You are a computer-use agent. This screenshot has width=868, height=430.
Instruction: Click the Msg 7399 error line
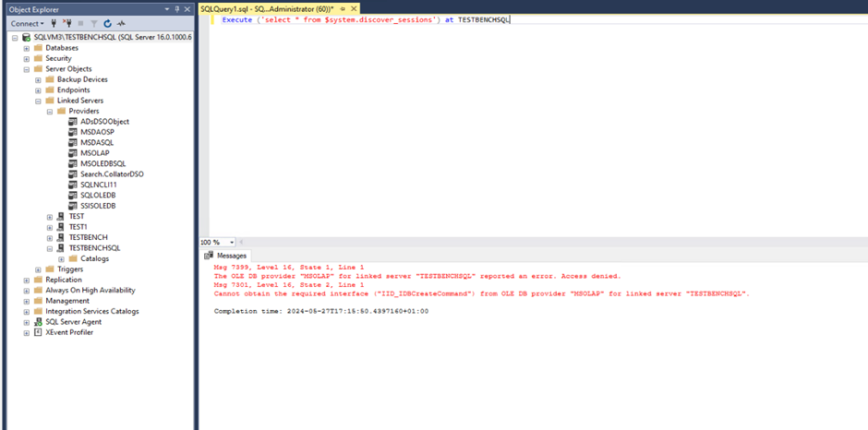coord(289,267)
